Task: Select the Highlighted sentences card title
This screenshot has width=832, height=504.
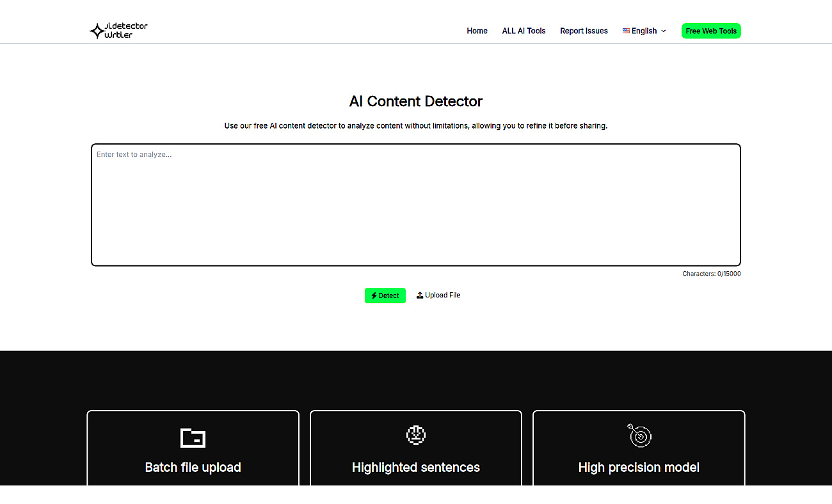Action: pos(416,468)
